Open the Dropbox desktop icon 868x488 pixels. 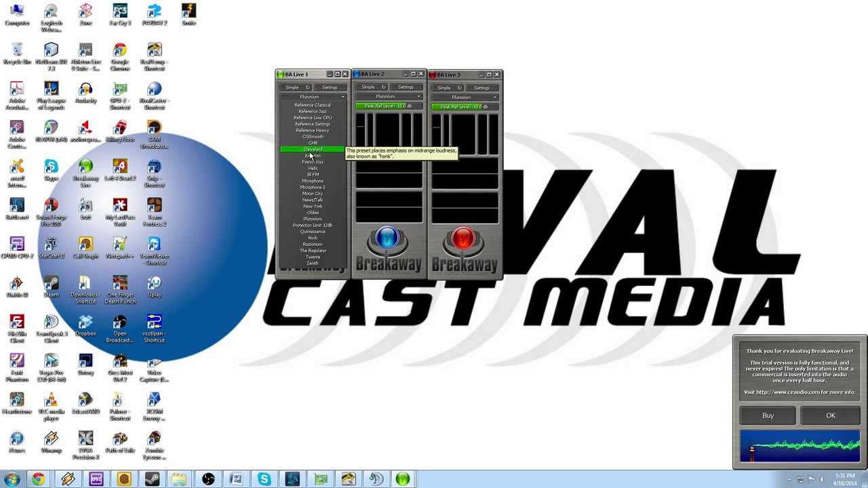tap(85, 325)
